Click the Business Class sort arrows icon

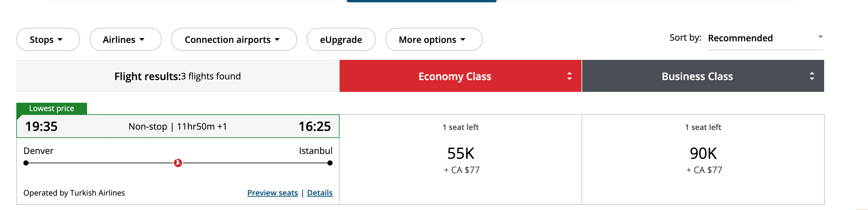click(812, 76)
